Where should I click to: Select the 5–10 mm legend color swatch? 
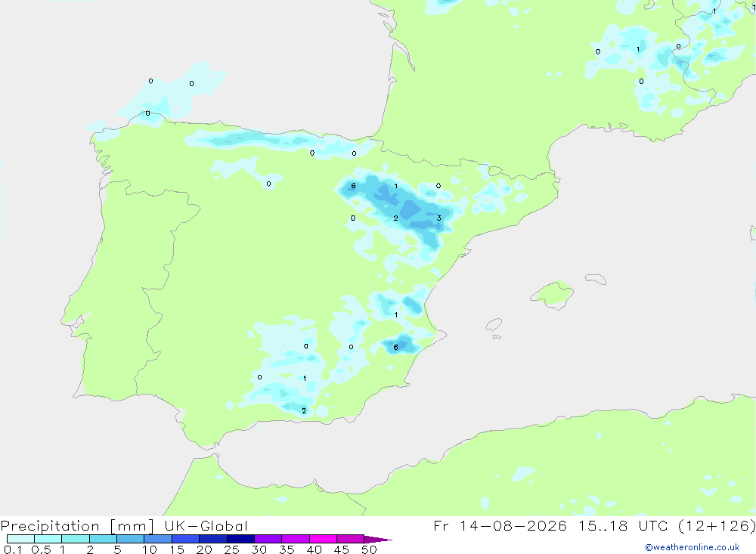coord(131,539)
